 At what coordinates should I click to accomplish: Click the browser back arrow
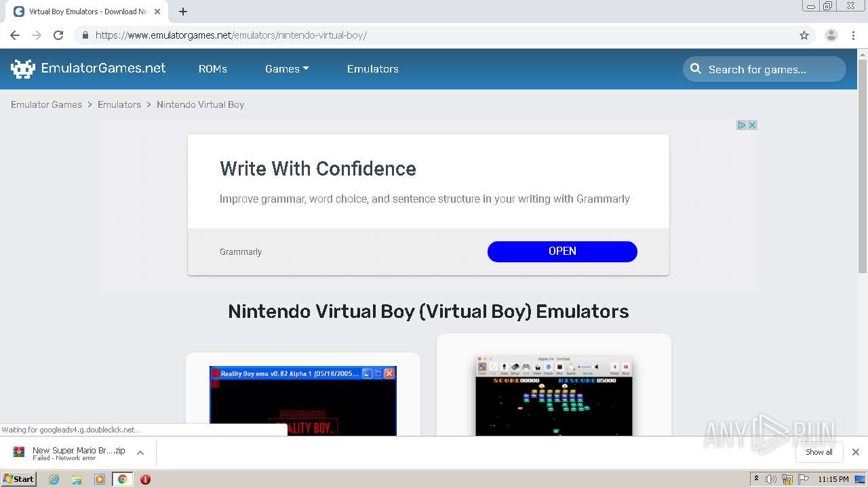pos(15,35)
